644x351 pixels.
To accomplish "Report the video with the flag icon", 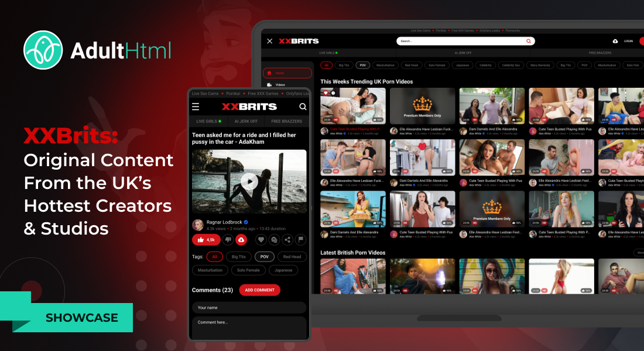I will point(301,240).
